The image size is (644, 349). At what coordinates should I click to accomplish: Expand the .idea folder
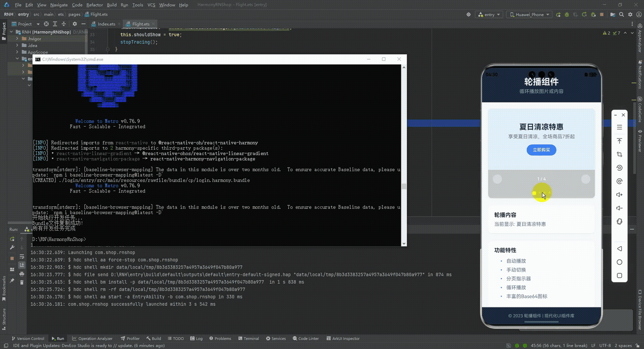click(17, 45)
